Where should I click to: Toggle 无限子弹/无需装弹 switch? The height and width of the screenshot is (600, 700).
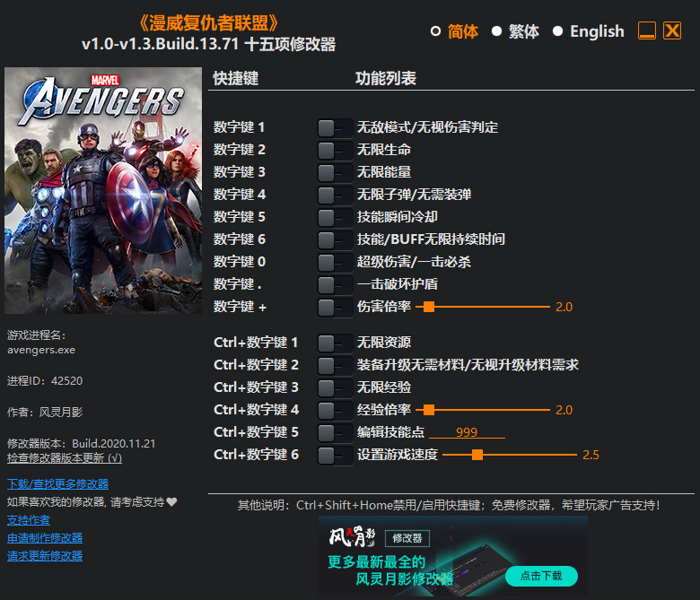click(x=335, y=195)
